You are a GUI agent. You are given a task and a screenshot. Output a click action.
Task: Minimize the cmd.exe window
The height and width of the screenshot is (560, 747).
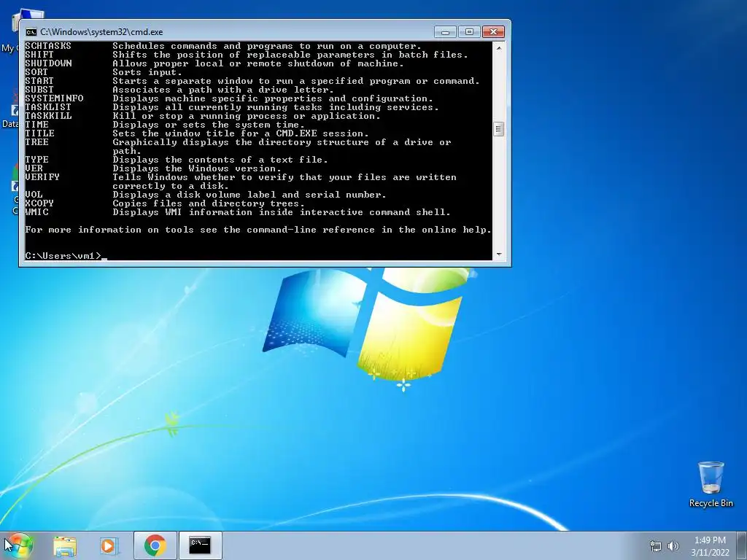(446, 32)
